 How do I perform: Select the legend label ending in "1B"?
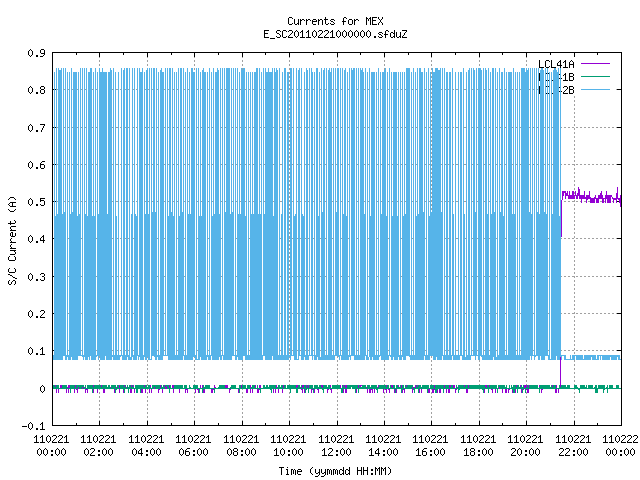tap(556, 77)
